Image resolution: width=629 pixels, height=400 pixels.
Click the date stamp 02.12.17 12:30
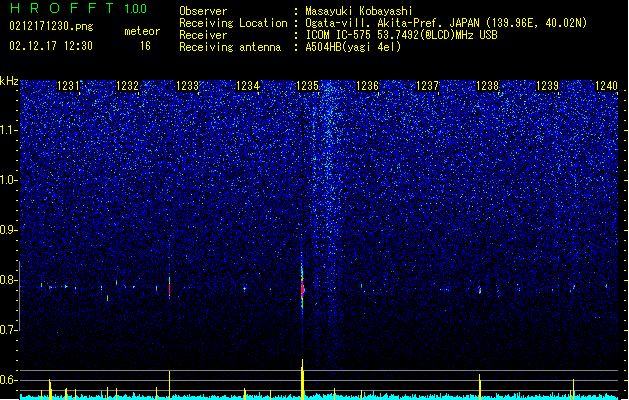(x=51, y=46)
